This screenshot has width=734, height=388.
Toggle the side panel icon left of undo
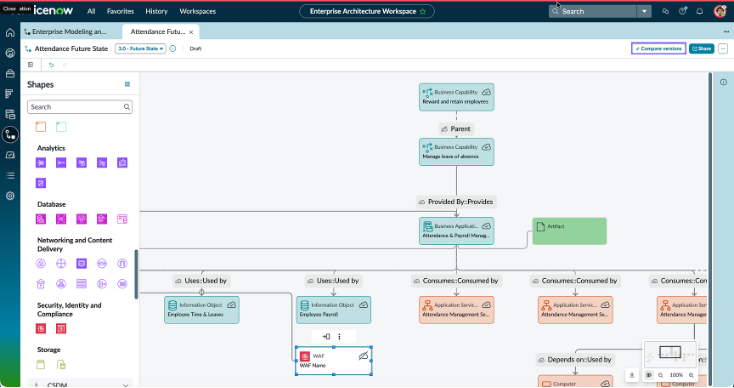click(x=30, y=65)
